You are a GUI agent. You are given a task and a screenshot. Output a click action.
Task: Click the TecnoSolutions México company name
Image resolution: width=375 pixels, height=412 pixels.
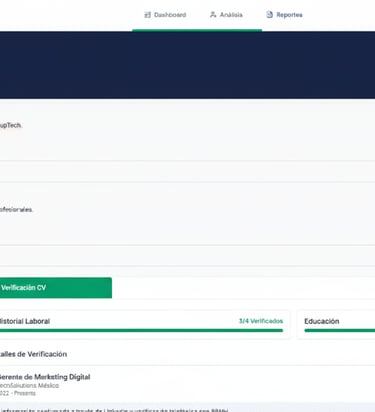coord(29,386)
